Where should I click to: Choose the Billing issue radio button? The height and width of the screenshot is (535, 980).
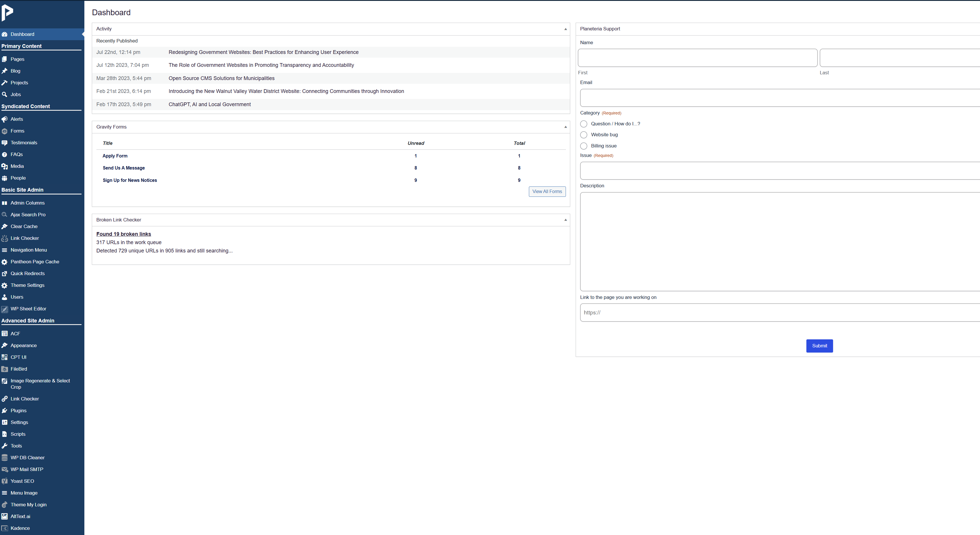(x=584, y=146)
